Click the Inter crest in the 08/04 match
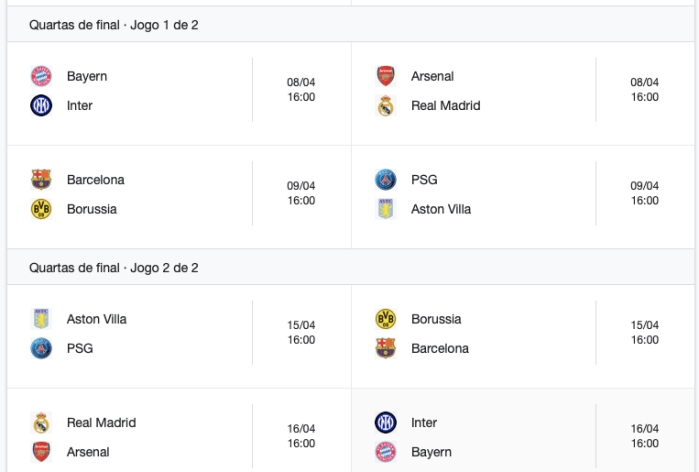 click(x=41, y=105)
